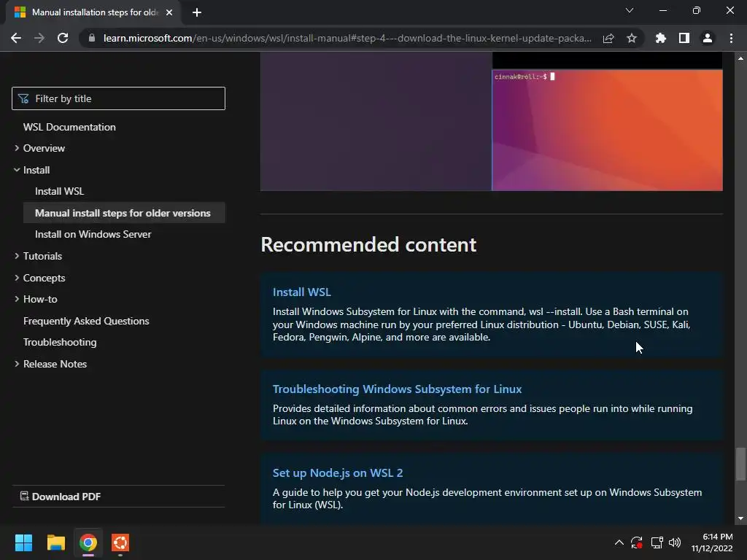Select Manual install steps for older versions
747x560 pixels.
pos(124,213)
